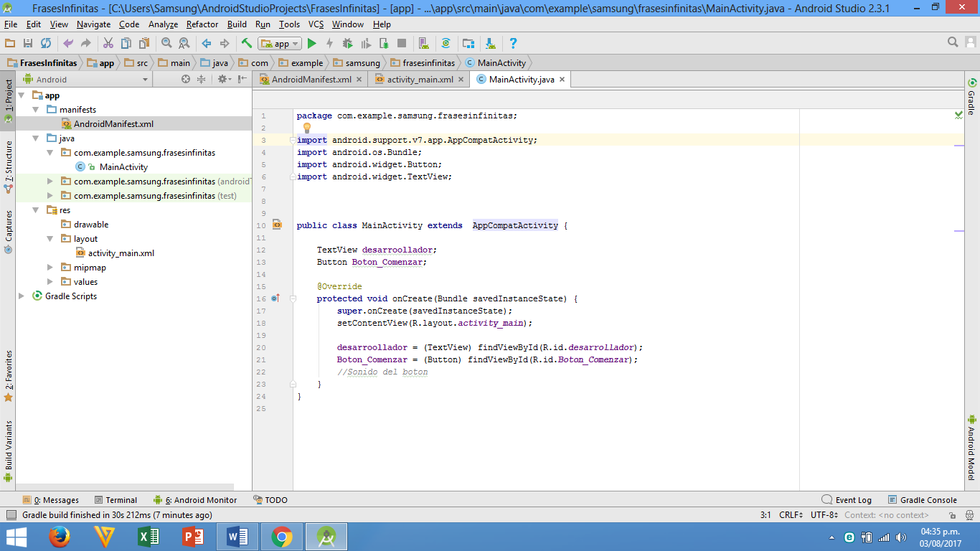Open the 0: Messages tool window
980x551 pixels.
50,500
